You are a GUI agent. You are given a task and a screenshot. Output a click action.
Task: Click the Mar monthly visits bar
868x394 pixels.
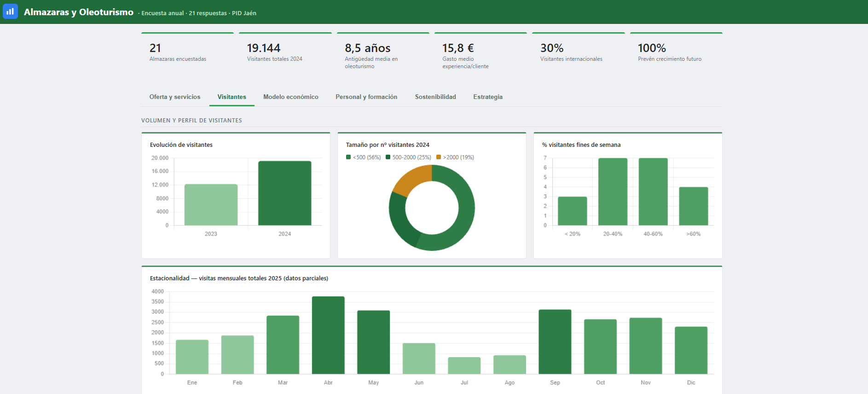pos(283,345)
